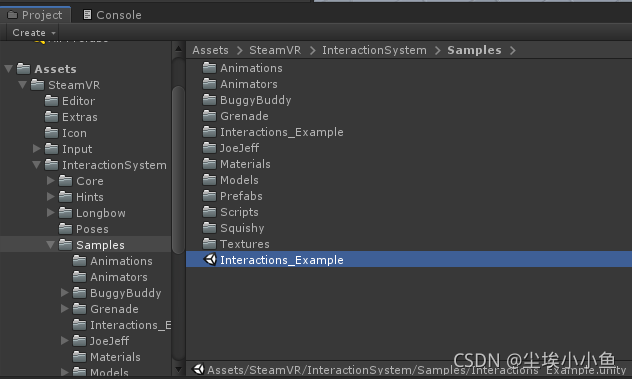Collapse the Assets root folder
Screen dimensions: 632x379
click(x=8, y=69)
